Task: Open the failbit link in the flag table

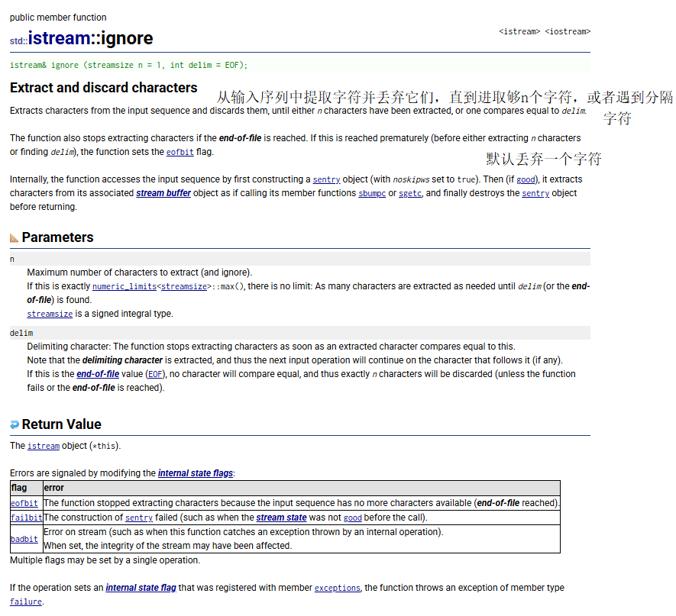Action: [x=26, y=518]
